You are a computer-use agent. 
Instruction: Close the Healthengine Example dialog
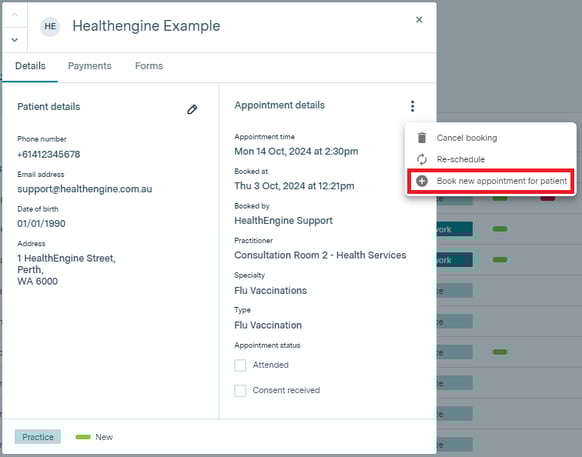419,20
